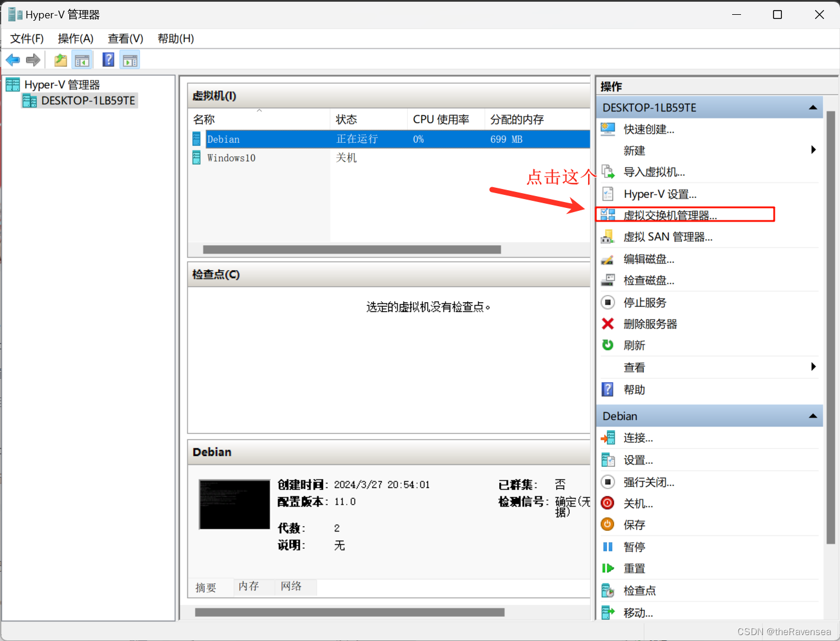Switch to the 内存 tab
Viewport: 840px width, 641px height.
coord(248,586)
